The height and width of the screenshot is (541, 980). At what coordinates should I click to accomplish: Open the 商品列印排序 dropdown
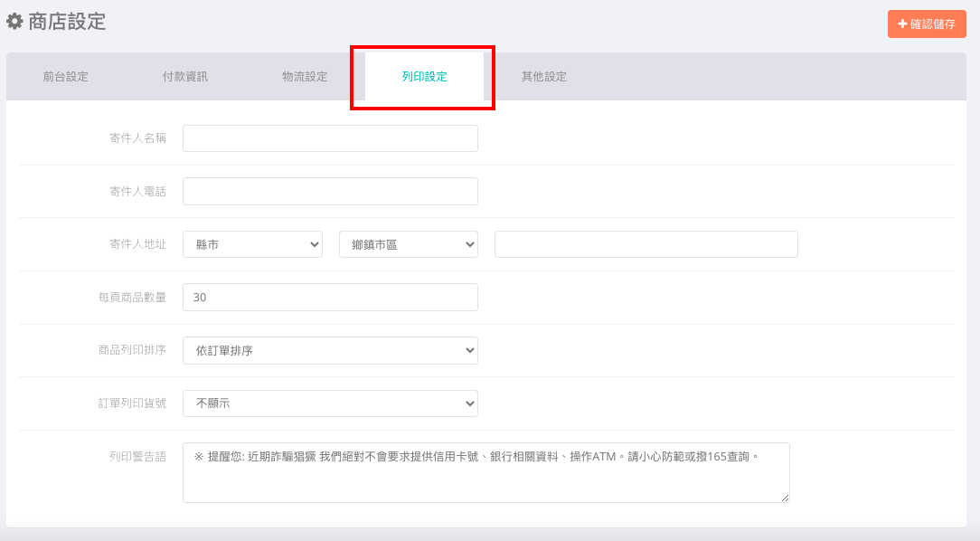(x=330, y=350)
